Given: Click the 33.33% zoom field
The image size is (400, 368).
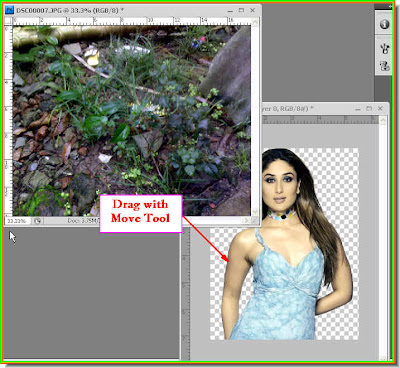Looking at the screenshot, I should pyautogui.click(x=18, y=221).
